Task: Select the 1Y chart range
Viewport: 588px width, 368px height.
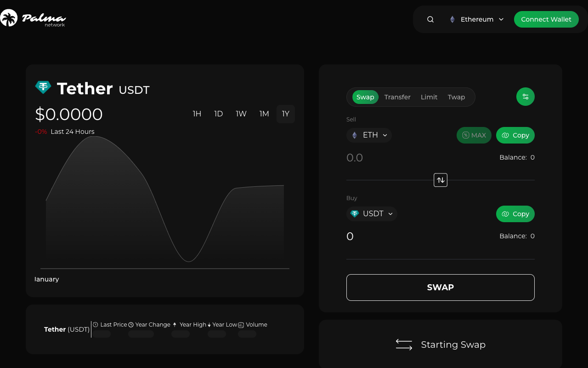Action: pyautogui.click(x=286, y=114)
